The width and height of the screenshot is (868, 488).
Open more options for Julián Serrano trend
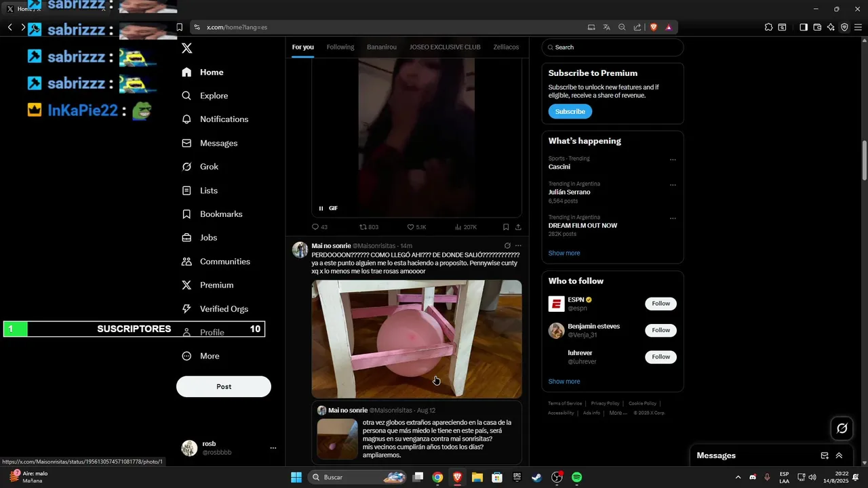pos(673,185)
